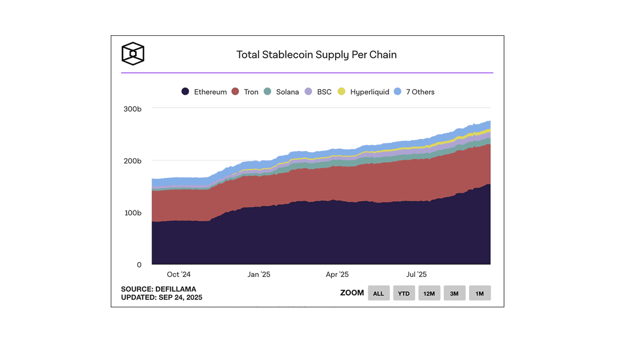644x362 pixels.
Task: Click The Block cube logo
Action: (133, 54)
